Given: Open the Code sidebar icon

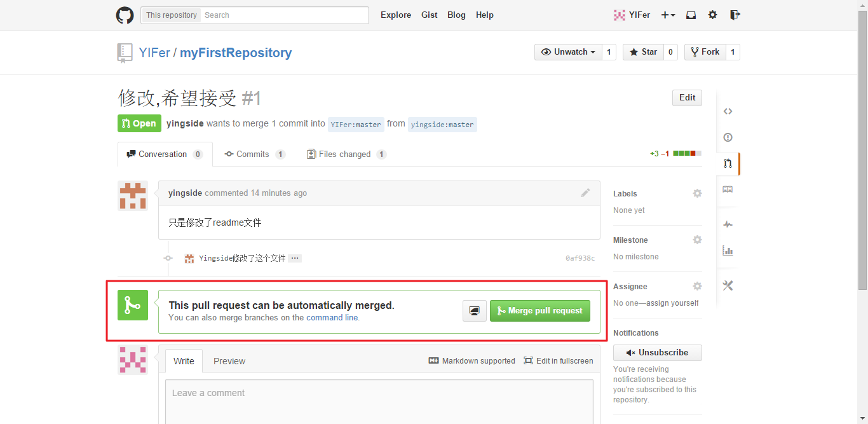Looking at the screenshot, I should pyautogui.click(x=728, y=111).
